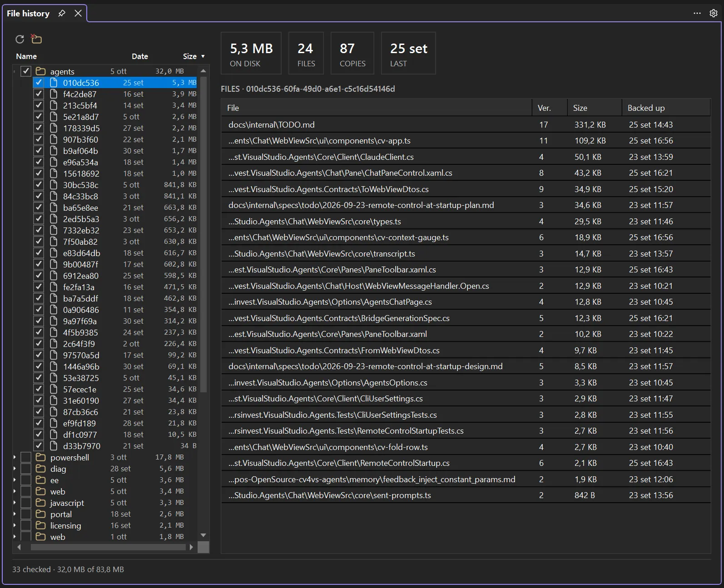Click the folder icon of javascript
Screen dimensions: 724x588
tap(41, 503)
